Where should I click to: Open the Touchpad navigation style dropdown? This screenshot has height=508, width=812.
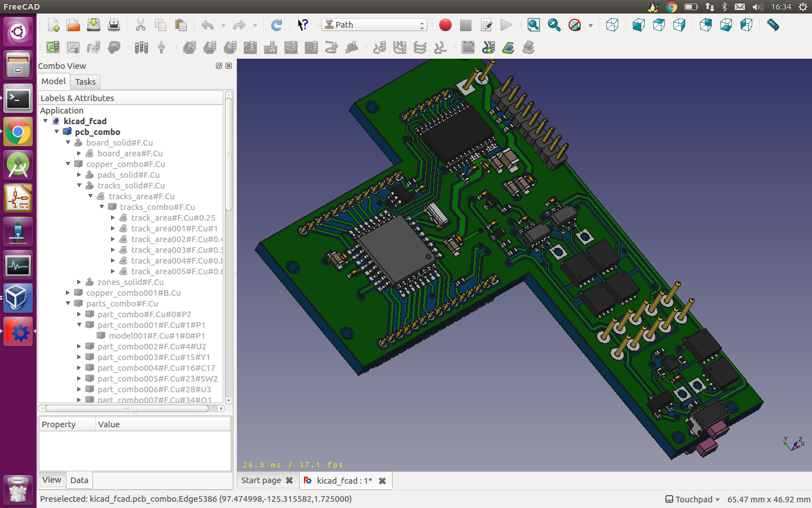[x=693, y=499]
